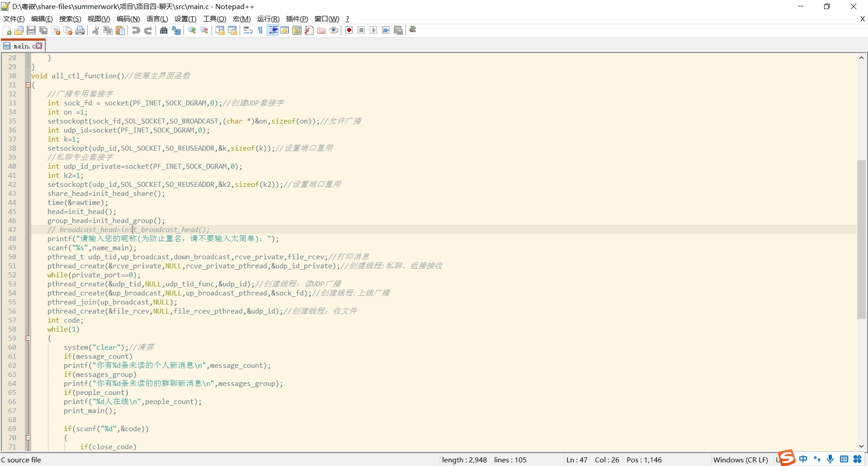The width and height of the screenshot is (868, 466).
Task: Copy selection using Copy icon
Action: tap(108, 30)
